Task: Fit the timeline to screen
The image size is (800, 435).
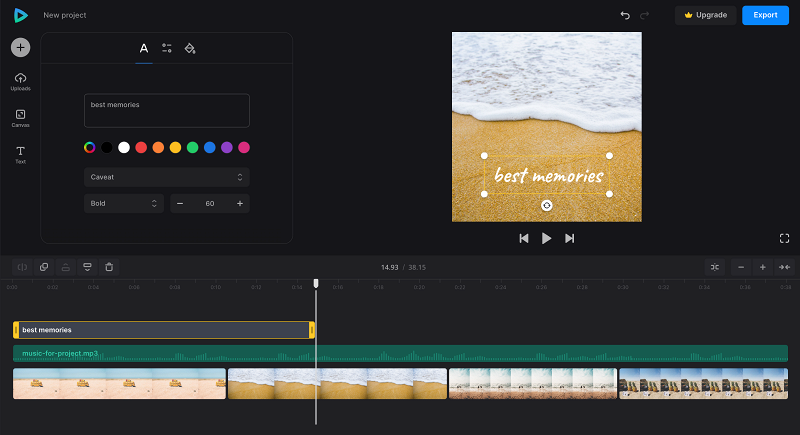Action: coord(785,267)
